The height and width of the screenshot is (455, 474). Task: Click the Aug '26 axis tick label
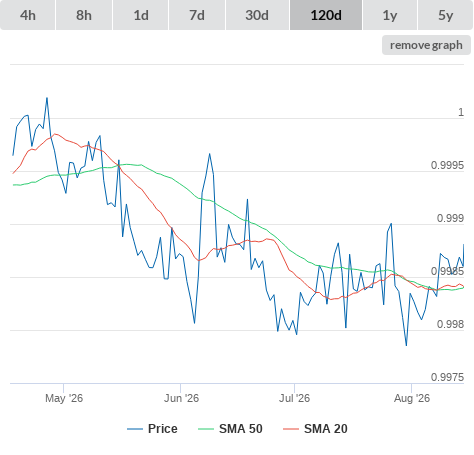click(x=412, y=398)
